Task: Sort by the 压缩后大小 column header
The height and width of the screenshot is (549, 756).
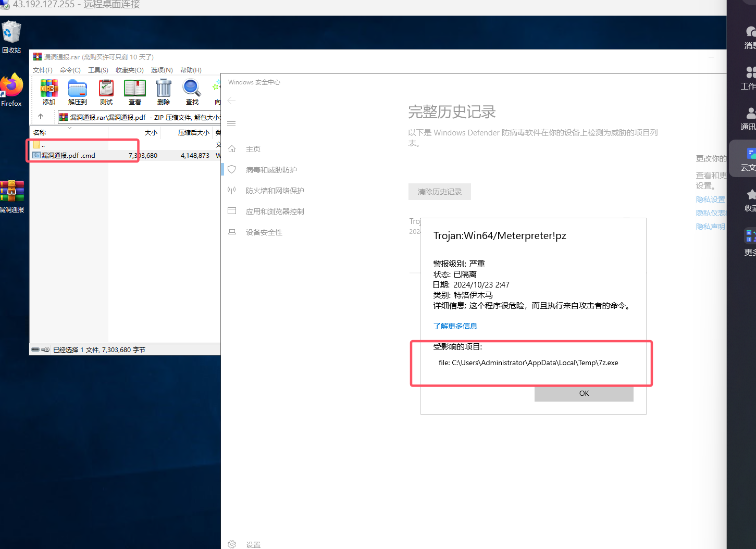Action: click(187, 133)
